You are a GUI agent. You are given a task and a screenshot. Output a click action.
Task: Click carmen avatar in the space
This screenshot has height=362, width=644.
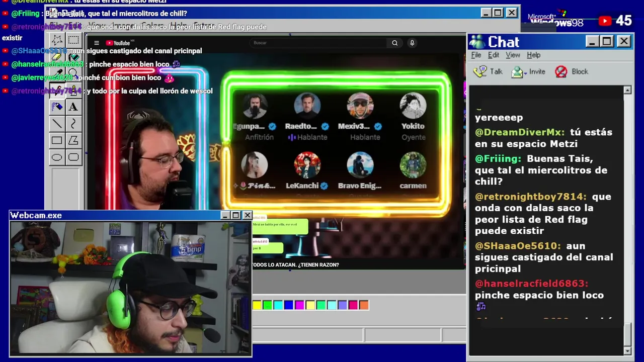point(413,165)
